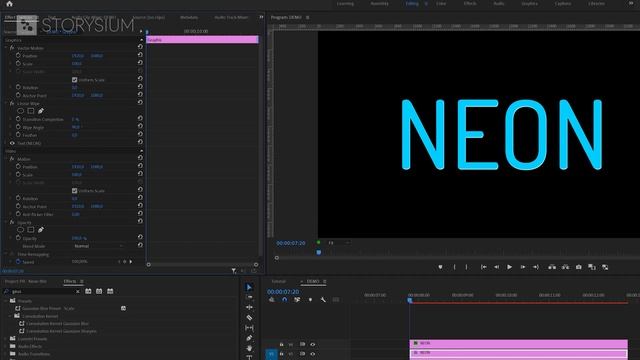
Task: Select the Hand tool
Action: point(249,348)
